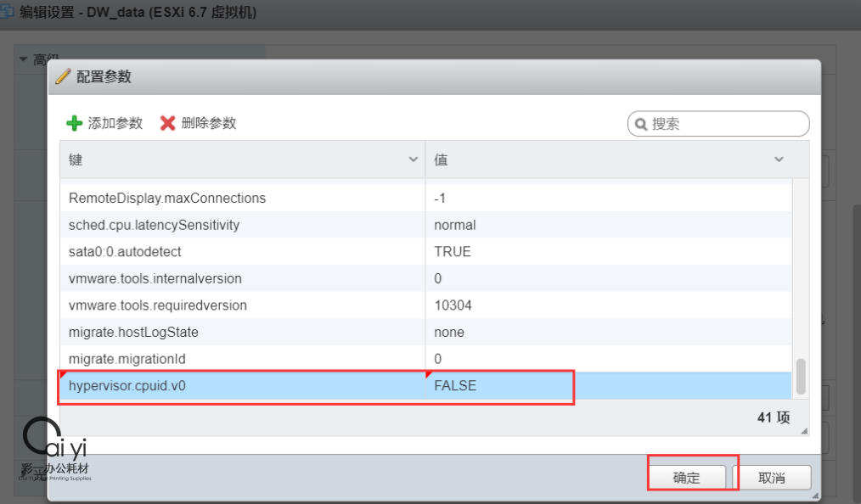
Task: Click the pencil icon in dialog title
Action: tap(63, 76)
